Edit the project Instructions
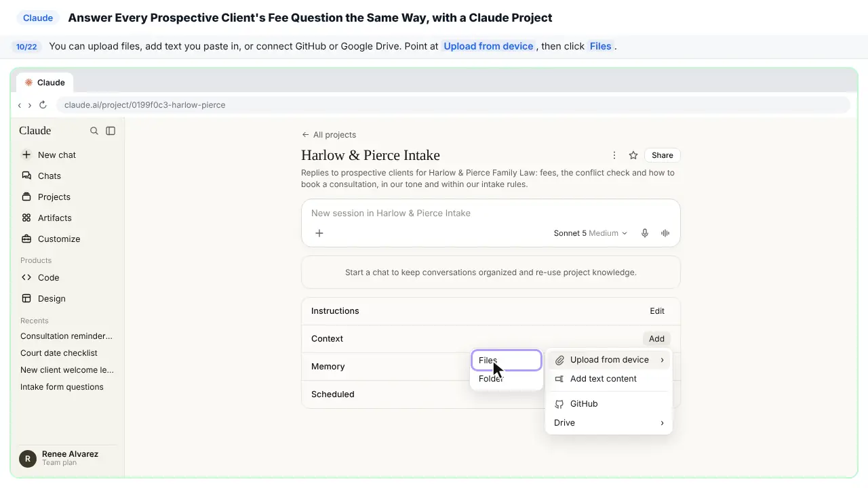The image size is (868, 488). 657,311
